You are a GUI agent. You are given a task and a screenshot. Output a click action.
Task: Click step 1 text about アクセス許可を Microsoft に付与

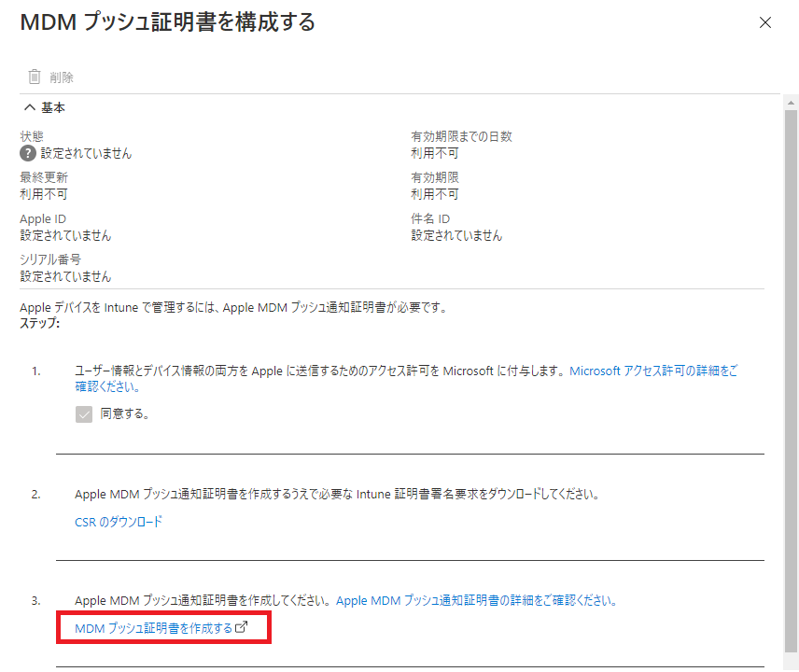coord(320,371)
